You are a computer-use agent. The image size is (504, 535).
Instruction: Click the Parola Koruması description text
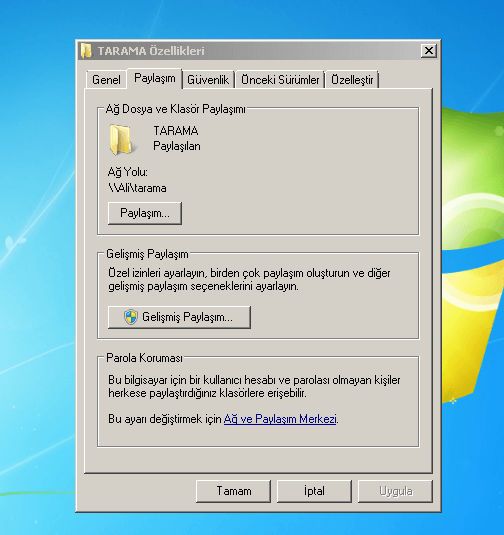254,387
